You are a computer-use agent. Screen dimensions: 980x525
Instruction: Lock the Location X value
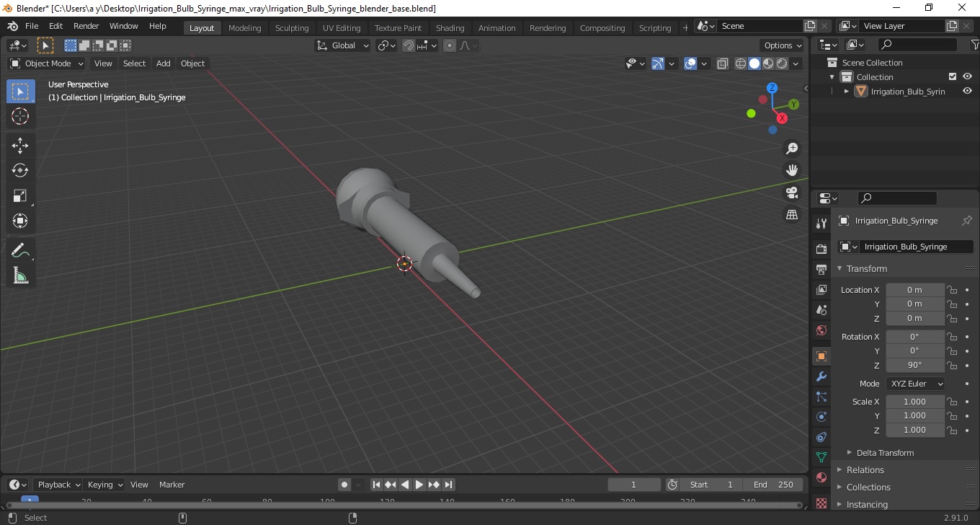click(952, 290)
